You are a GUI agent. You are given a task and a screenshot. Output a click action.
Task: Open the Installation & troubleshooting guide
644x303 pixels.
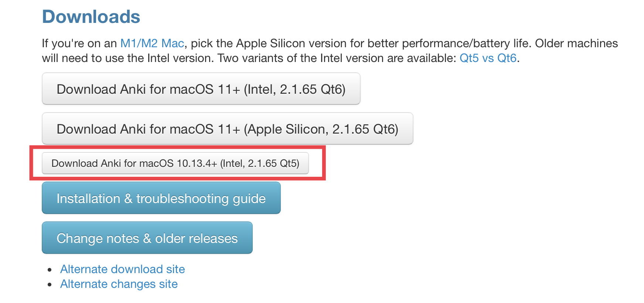click(x=161, y=198)
